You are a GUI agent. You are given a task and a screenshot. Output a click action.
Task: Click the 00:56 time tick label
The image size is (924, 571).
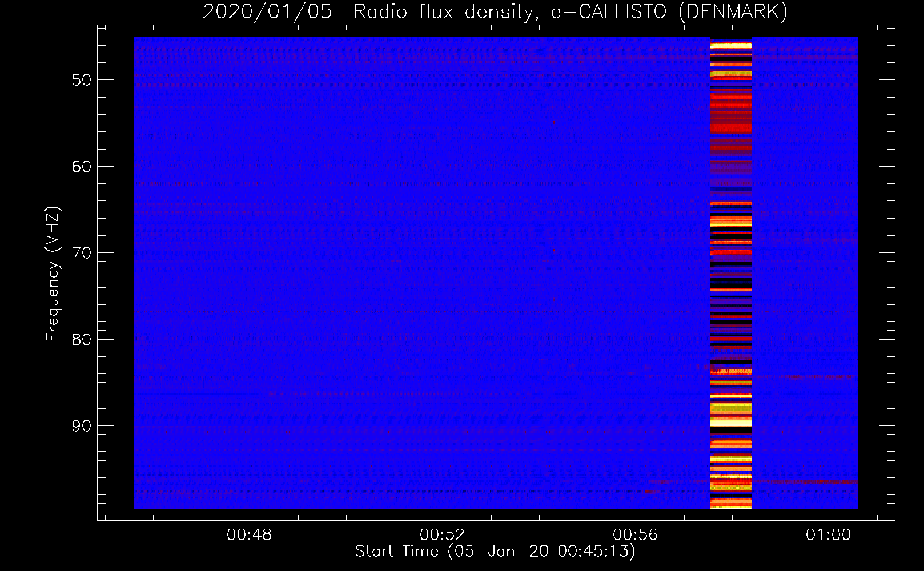636,535
